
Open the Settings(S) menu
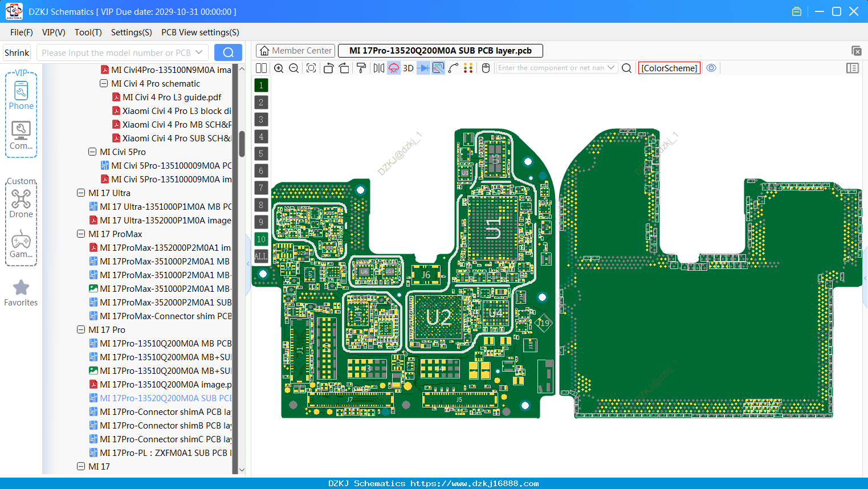tap(132, 32)
